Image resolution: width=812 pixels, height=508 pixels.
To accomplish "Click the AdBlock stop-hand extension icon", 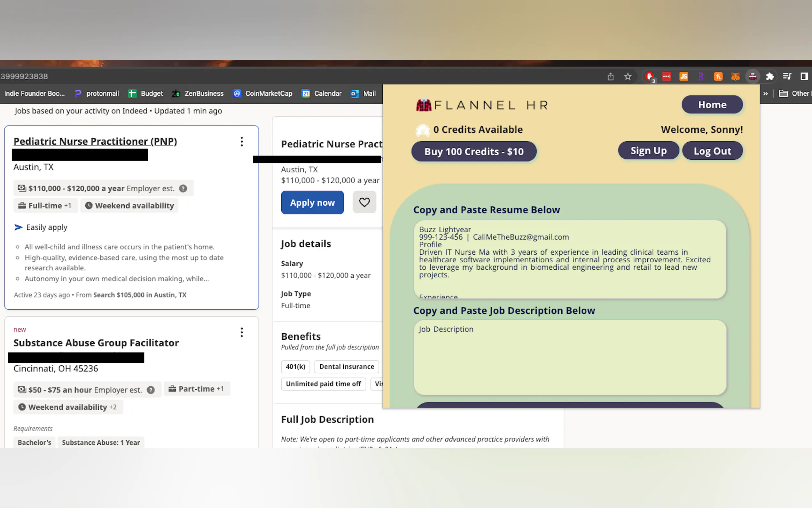I will (650, 76).
